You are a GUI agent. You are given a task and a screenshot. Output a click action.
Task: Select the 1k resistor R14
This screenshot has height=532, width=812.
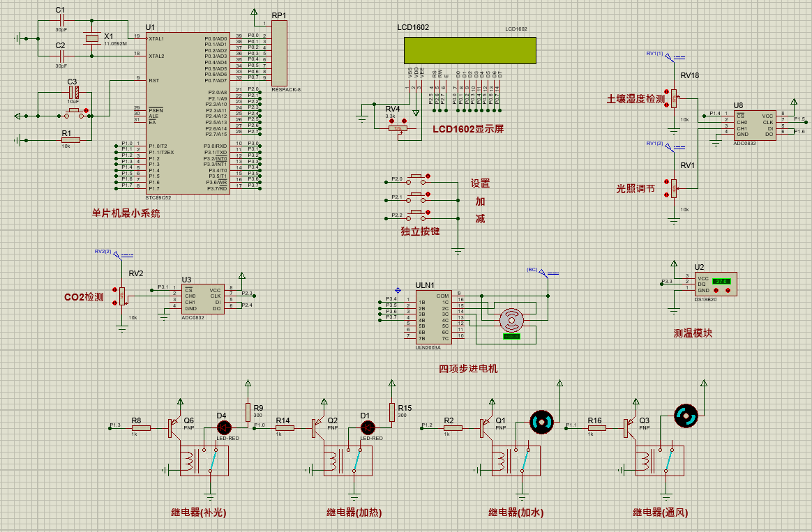(x=285, y=427)
